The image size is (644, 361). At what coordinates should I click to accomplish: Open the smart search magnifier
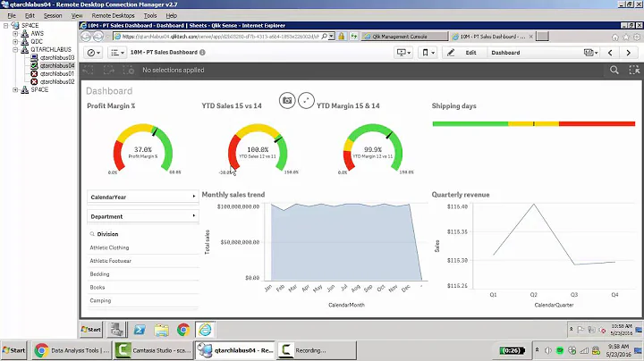(614, 71)
